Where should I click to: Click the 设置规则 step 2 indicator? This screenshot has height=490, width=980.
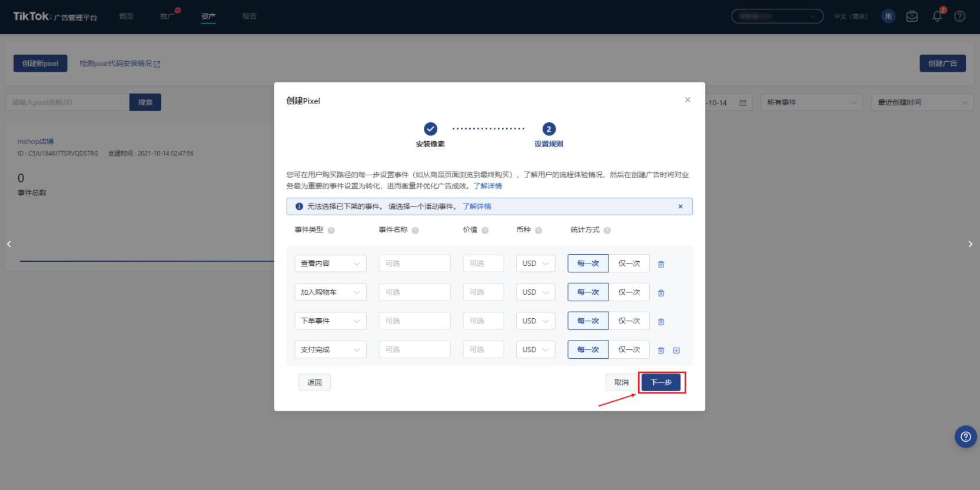point(549,129)
